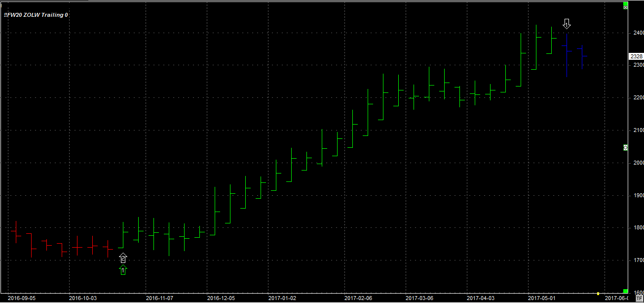Select the green up arrow signal labeled 1
The height and width of the screenshot is (303, 644).
coord(123,269)
